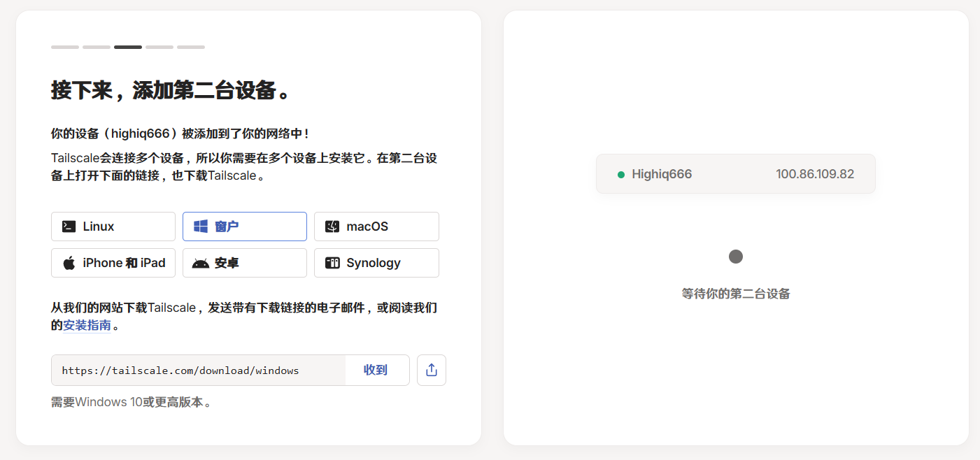980x460 pixels.
Task: Click the macOS Finder icon
Action: pos(332,227)
